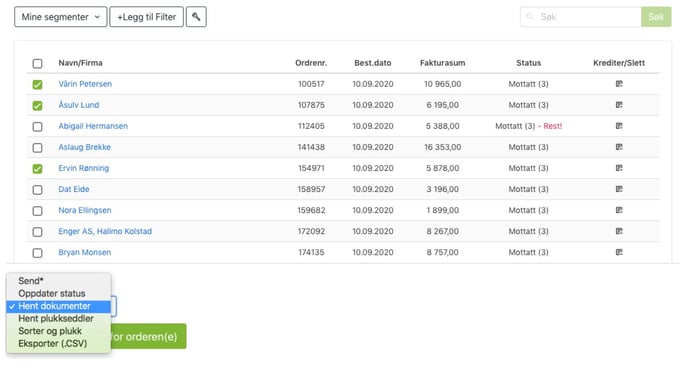Choose Eksporter (.CSV) from action list
The height and width of the screenshot is (366, 688).
pos(53,344)
